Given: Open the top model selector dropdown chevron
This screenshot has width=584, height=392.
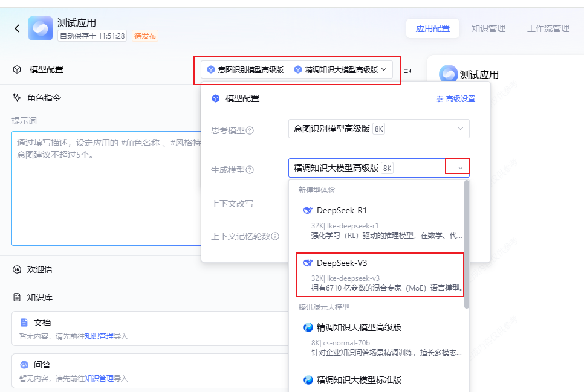Looking at the screenshot, I should pyautogui.click(x=384, y=69).
